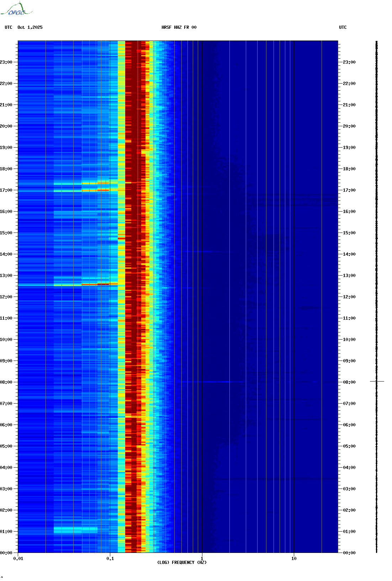The height and width of the screenshot is (581, 392).
Task: Click the 08:00 tick label on right axis
Action: [349, 382]
